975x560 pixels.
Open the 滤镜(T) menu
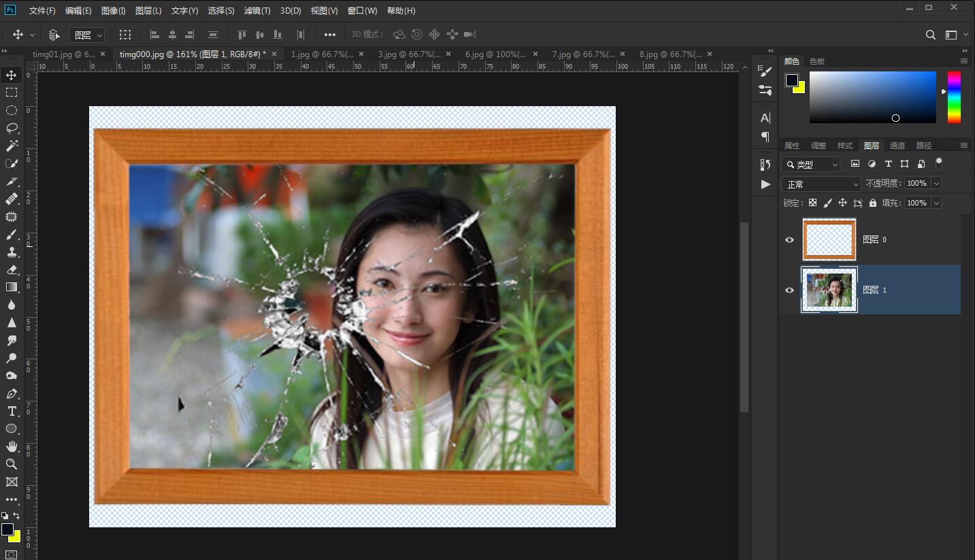[x=257, y=11]
